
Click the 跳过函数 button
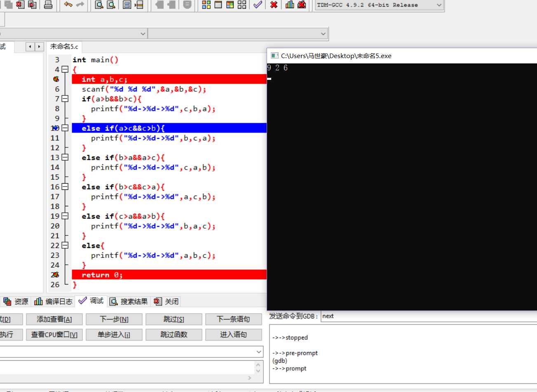[x=174, y=335]
